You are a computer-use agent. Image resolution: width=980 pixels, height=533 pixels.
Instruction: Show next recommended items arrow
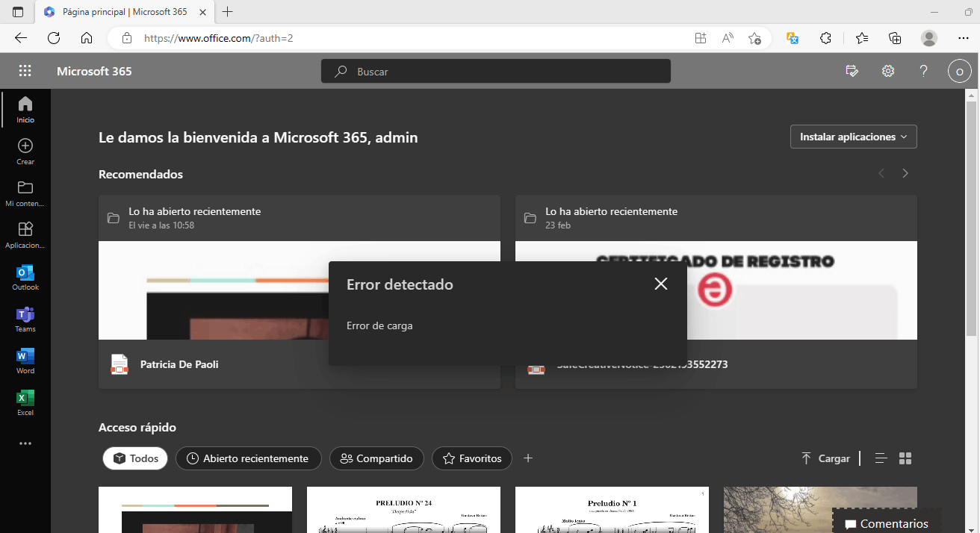(x=905, y=173)
